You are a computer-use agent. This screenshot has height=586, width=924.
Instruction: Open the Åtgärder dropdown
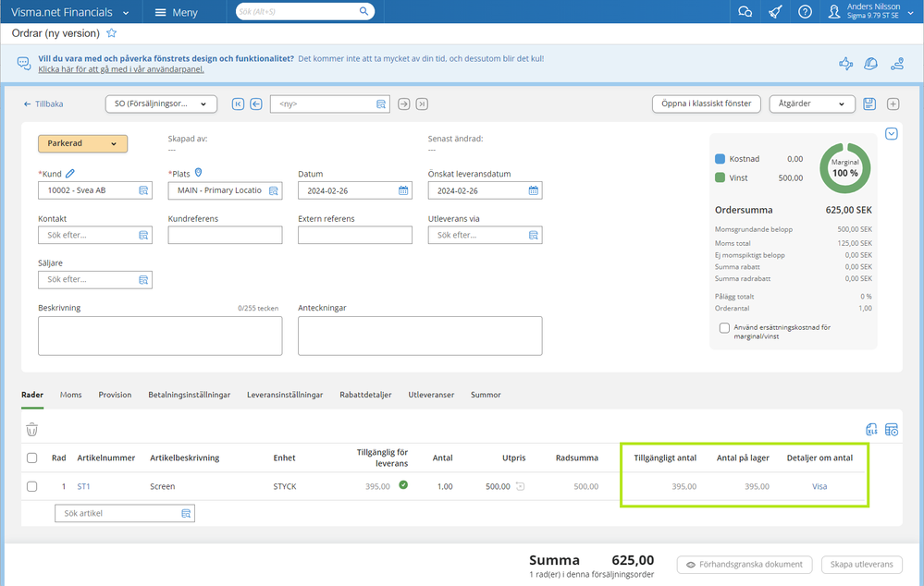tap(811, 104)
